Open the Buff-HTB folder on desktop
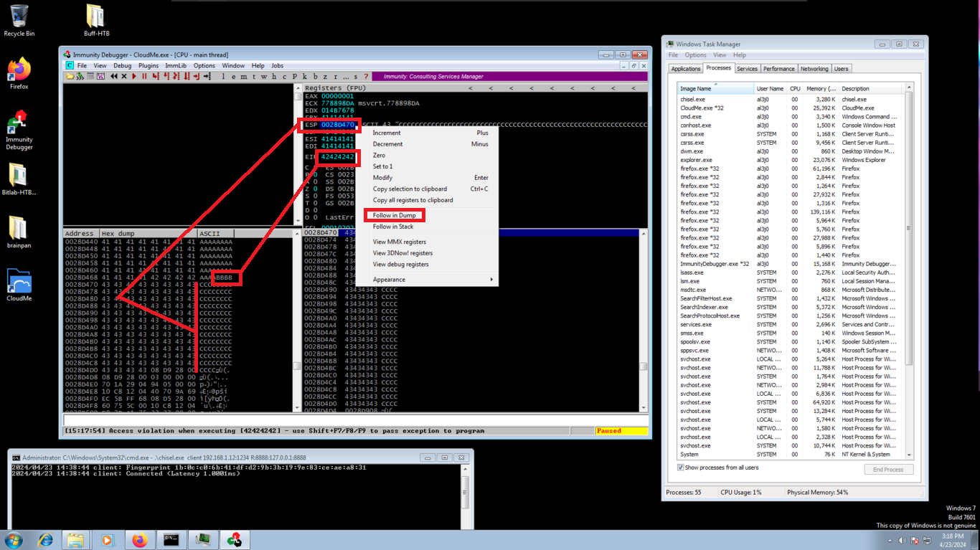 [x=96, y=20]
